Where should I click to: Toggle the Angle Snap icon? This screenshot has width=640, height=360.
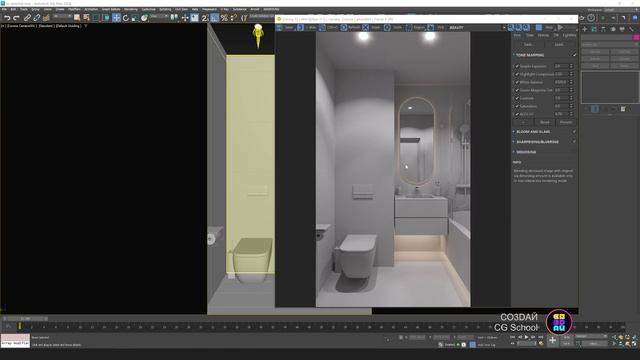click(215, 18)
